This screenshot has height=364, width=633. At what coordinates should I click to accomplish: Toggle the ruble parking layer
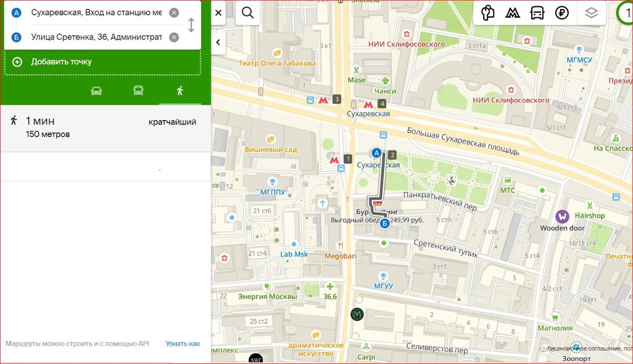(562, 13)
